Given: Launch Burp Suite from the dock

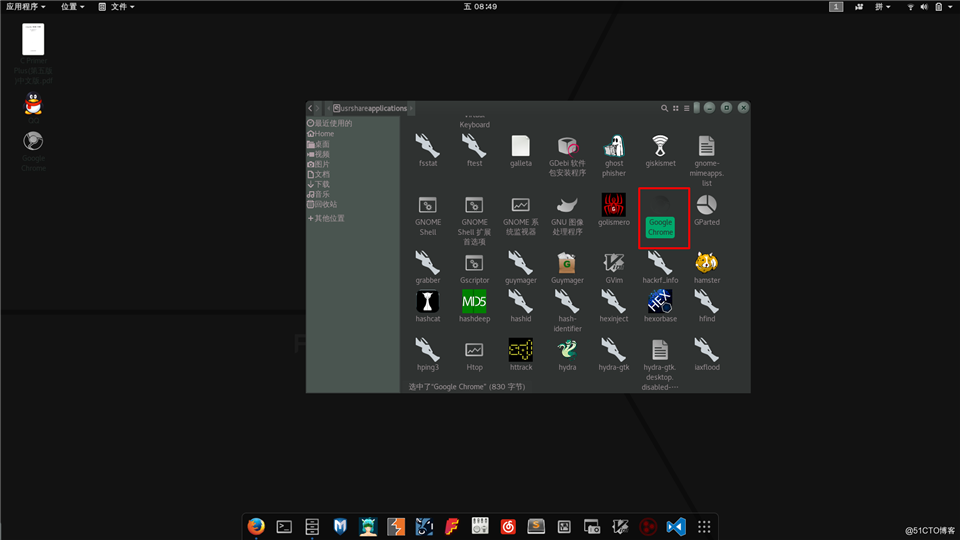Looking at the screenshot, I should pyautogui.click(x=396, y=527).
